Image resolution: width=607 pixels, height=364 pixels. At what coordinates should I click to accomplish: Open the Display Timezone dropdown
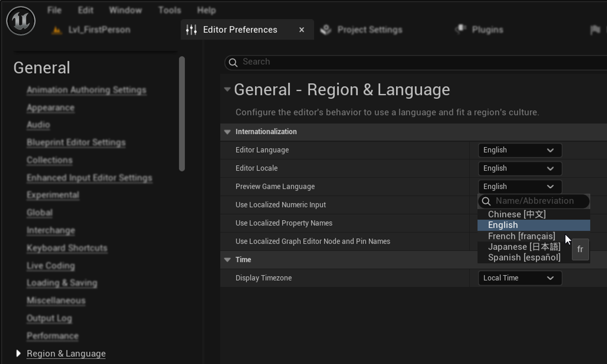click(519, 278)
